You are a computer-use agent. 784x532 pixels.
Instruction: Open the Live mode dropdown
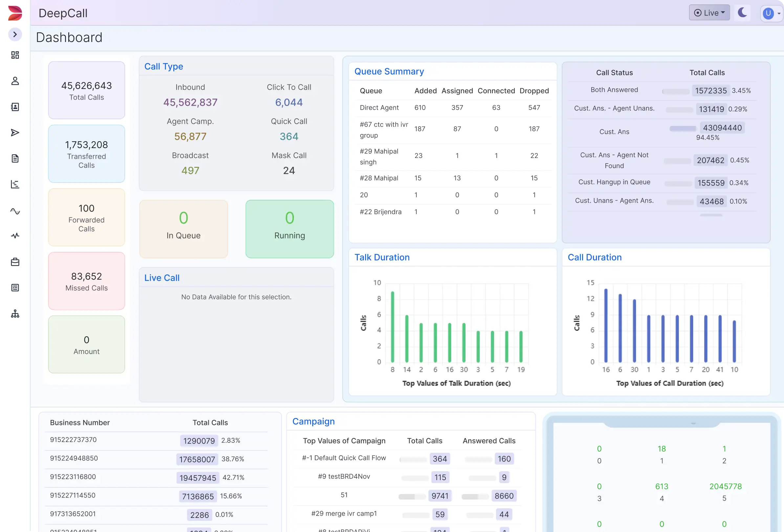709,13
